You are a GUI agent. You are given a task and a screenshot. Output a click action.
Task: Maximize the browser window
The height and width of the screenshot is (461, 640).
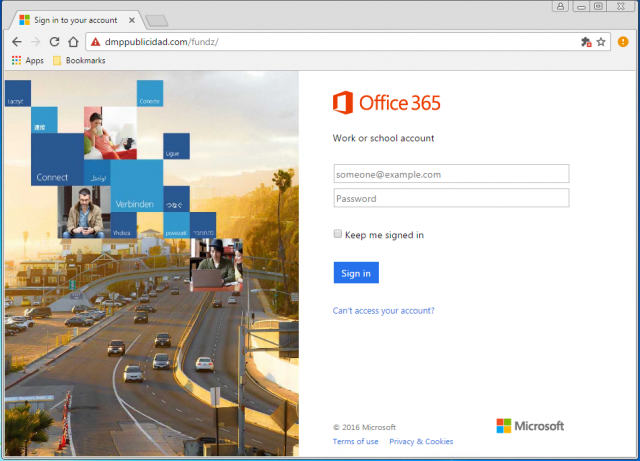[598, 6]
